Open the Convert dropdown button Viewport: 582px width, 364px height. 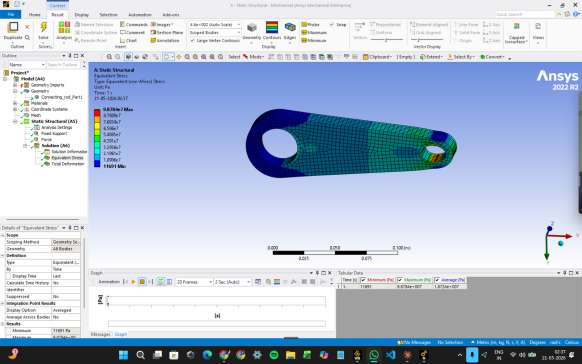[492, 57]
